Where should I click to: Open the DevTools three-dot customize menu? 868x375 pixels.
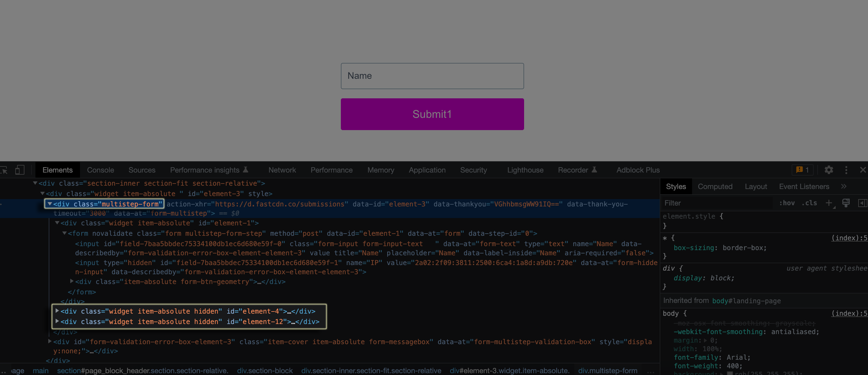pos(846,170)
